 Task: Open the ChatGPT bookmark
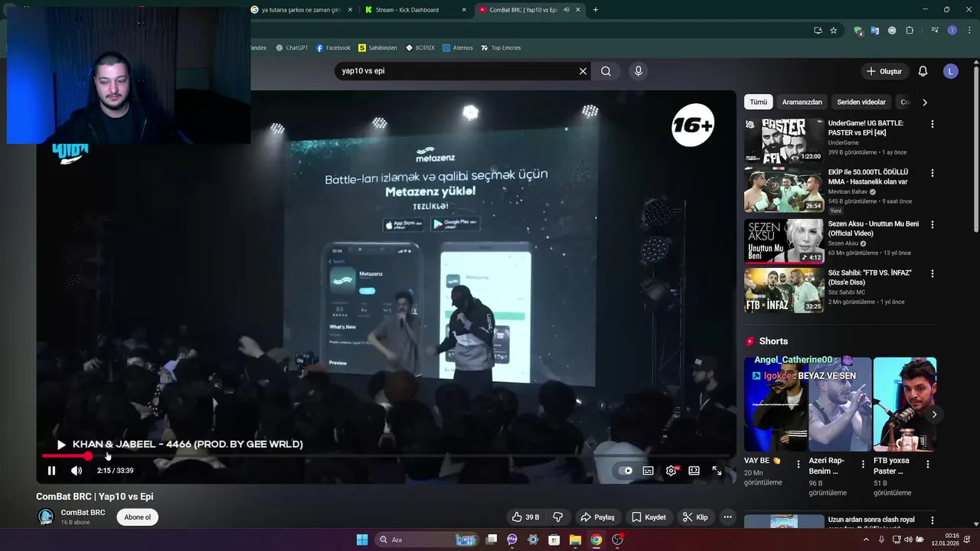point(293,47)
